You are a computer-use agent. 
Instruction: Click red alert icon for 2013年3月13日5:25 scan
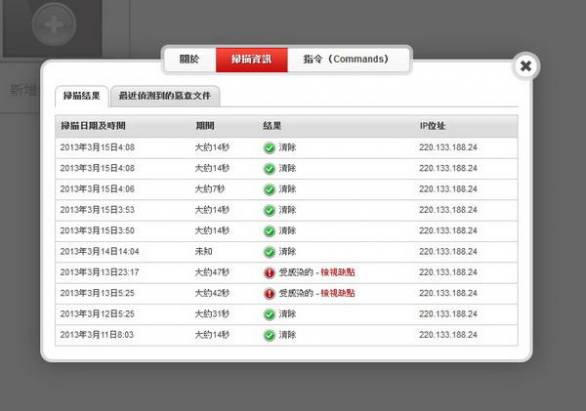pos(269,294)
